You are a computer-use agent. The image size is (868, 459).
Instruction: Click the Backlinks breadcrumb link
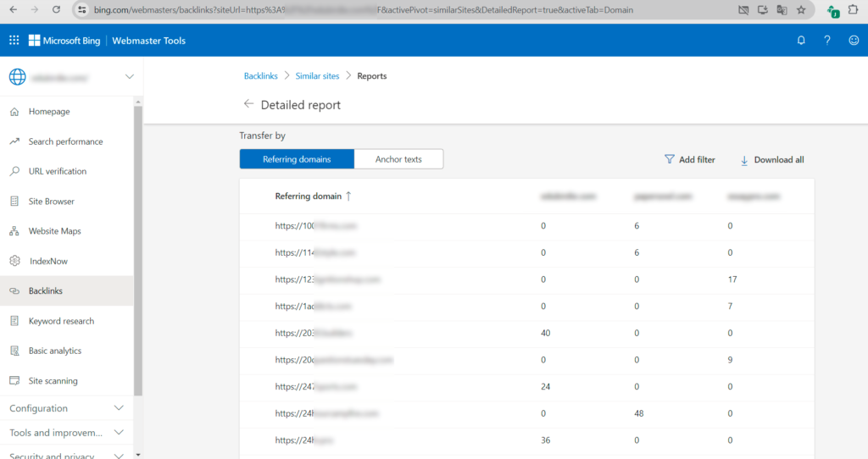(x=260, y=76)
